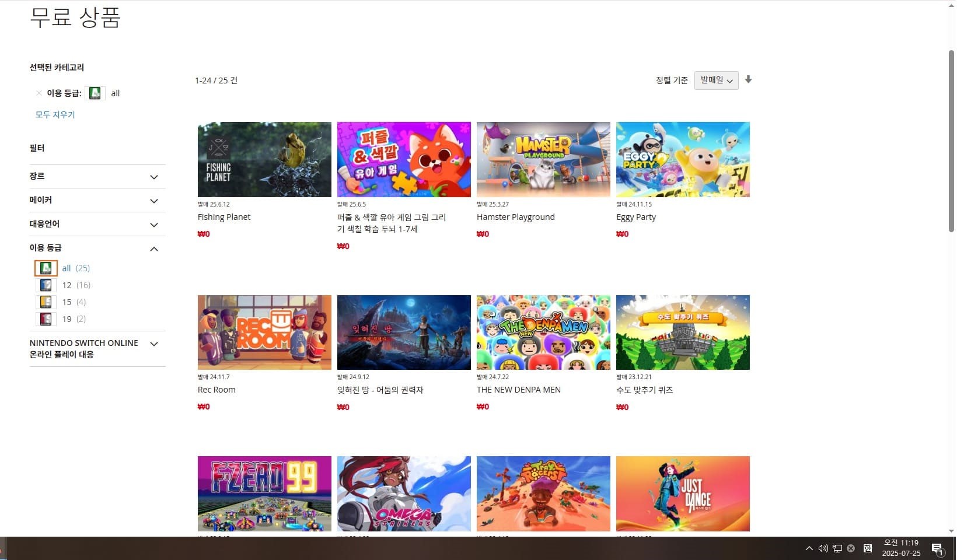Open Hamster Playground thumbnail
Viewport: 964px width, 560px height.
pos(543,159)
